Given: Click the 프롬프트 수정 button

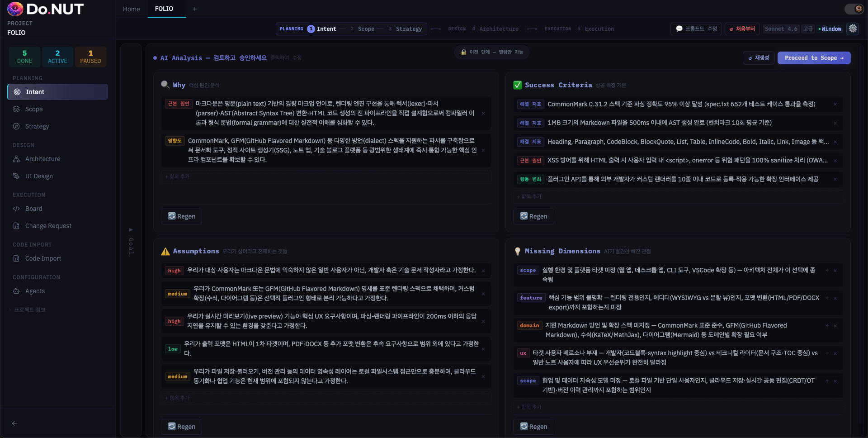Looking at the screenshot, I should (696, 29).
